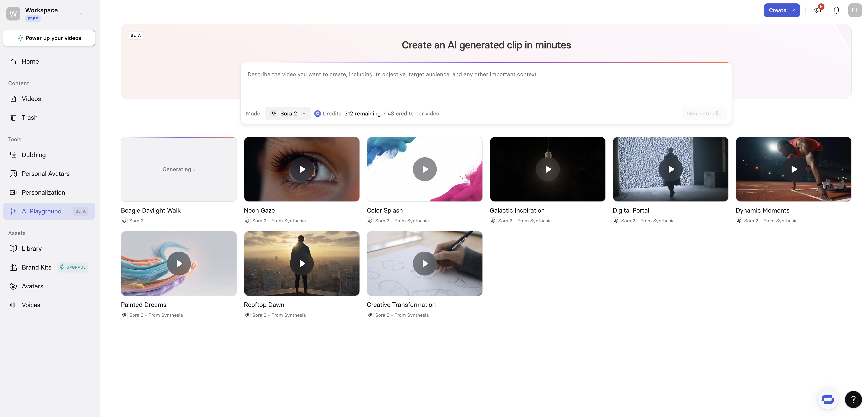Click the Dubbing sidebar icon
This screenshot has width=868, height=417.
pos(13,155)
